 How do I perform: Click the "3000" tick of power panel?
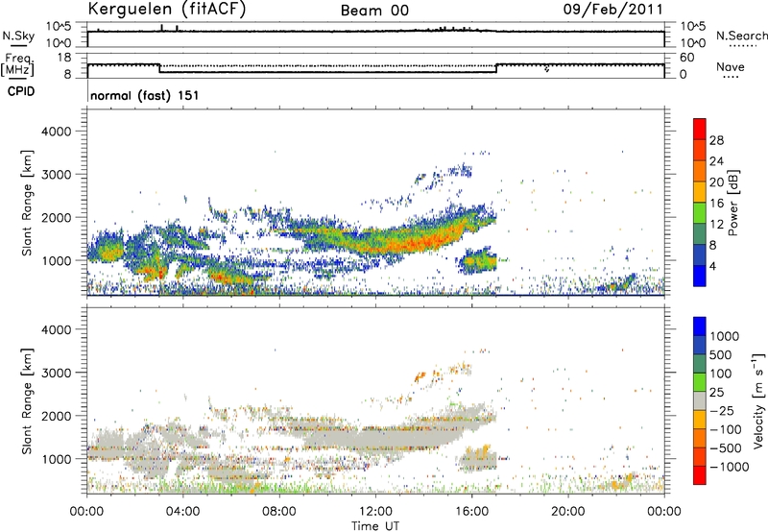(x=57, y=175)
